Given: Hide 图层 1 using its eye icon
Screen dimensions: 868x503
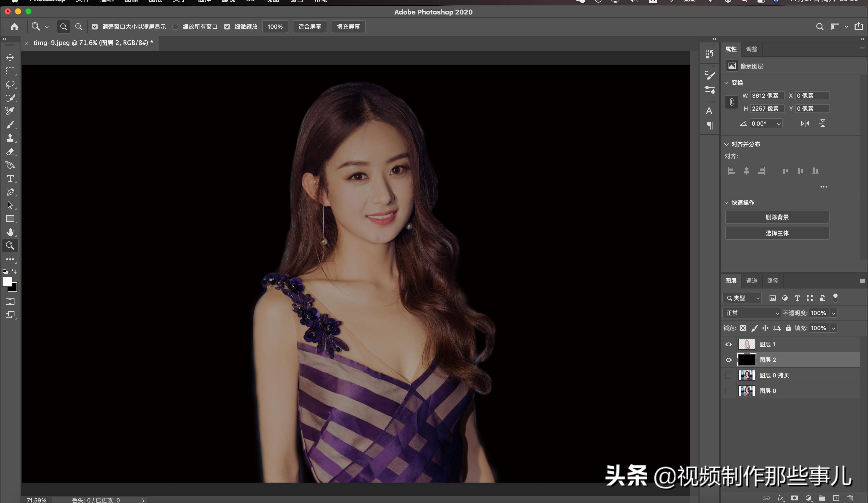Looking at the screenshot, I should coord(728,344).
